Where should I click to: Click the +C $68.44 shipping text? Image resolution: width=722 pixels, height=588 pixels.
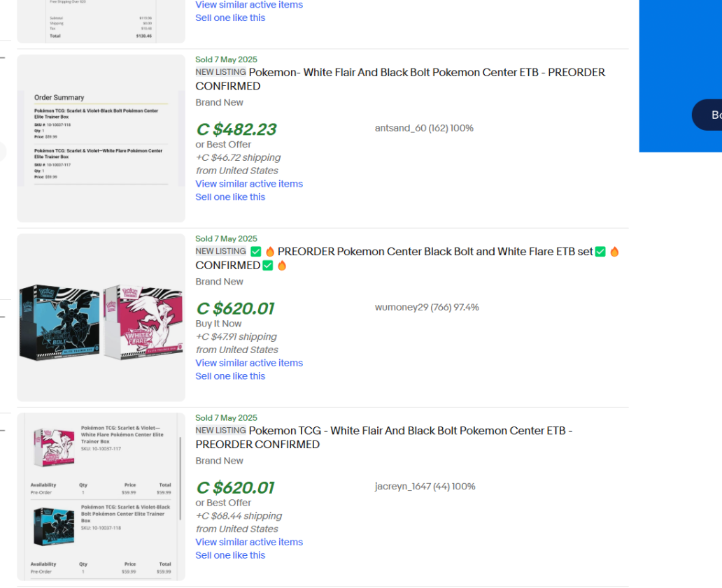239,516
